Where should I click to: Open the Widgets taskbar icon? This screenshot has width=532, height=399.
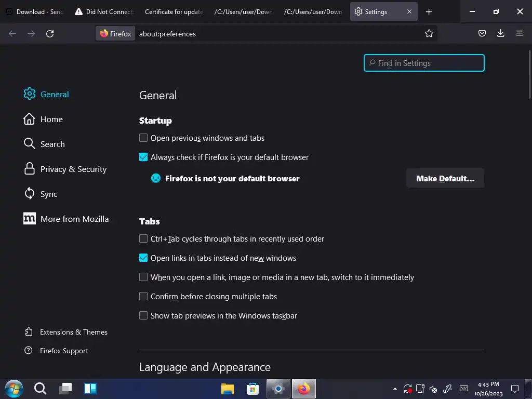tap(90, 389)
